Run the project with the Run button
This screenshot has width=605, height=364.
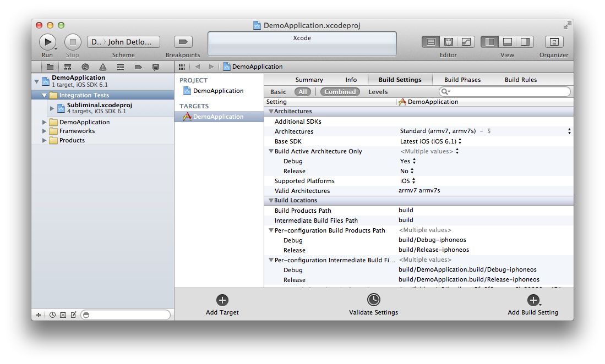pyautogui.click(x=47, y=42)
